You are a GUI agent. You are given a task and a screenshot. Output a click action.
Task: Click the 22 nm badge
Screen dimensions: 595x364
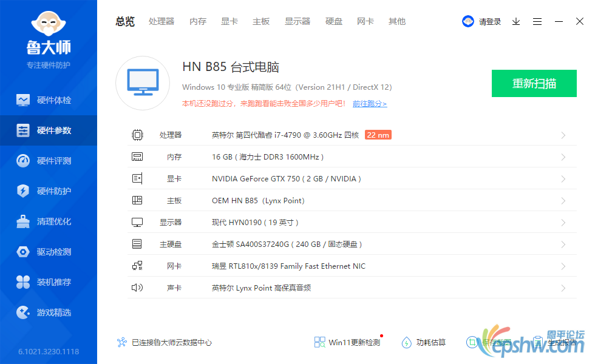(378, 135)
